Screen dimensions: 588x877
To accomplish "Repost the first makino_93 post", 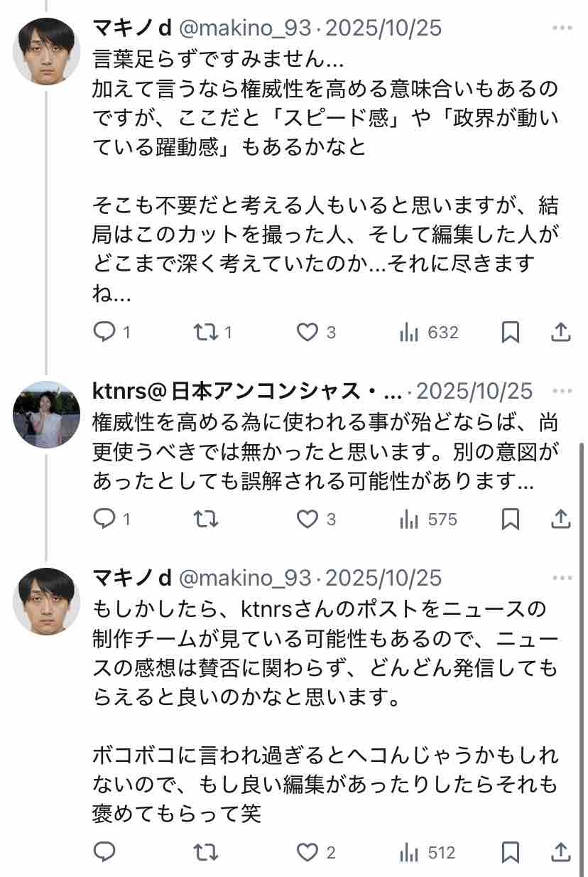I will (206, 332).
